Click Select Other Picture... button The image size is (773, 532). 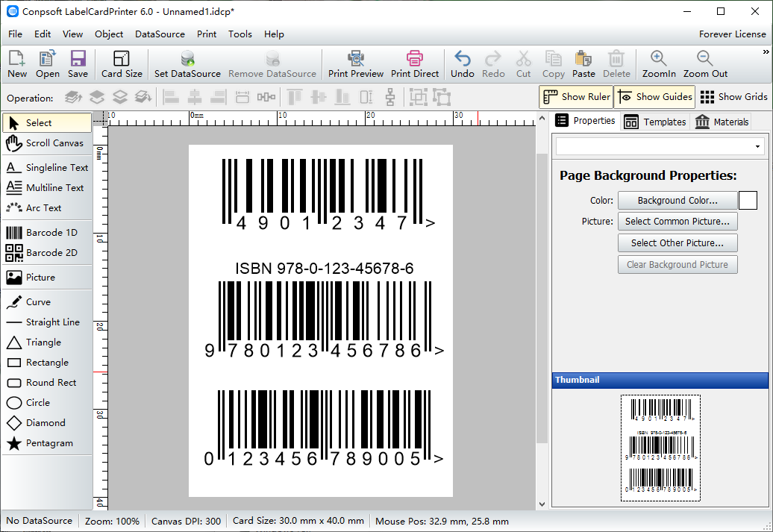677,243
